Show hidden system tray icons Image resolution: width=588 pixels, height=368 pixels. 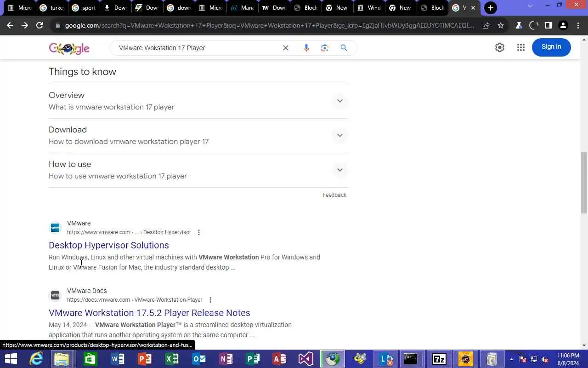tap(511, 359)
